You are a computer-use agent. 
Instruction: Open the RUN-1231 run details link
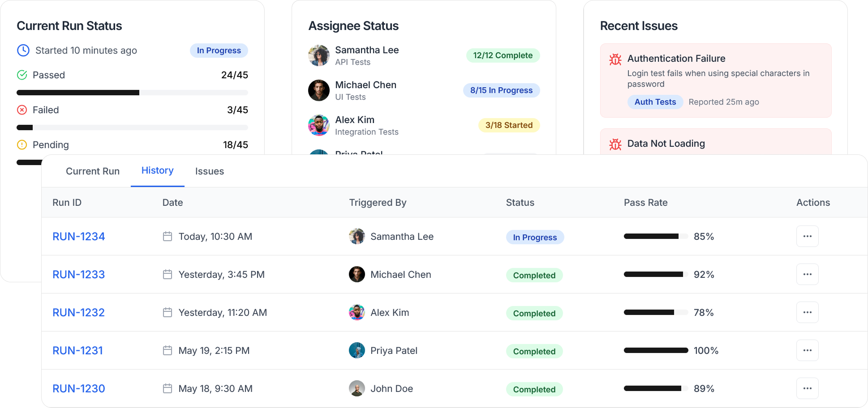78,351
